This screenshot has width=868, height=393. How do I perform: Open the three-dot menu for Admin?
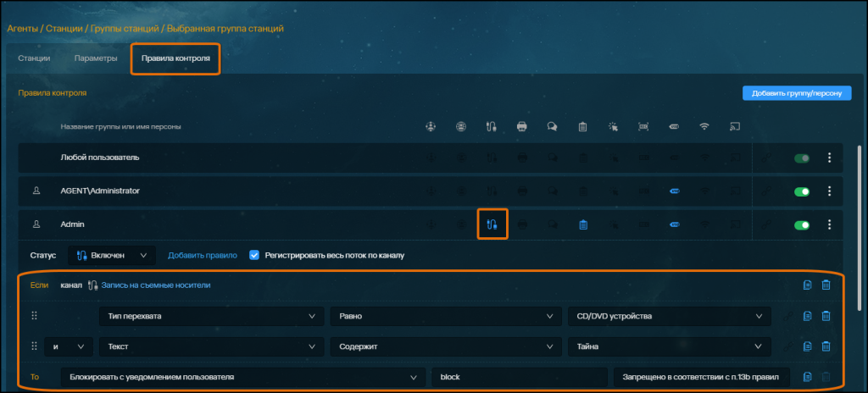coord(829,224)
